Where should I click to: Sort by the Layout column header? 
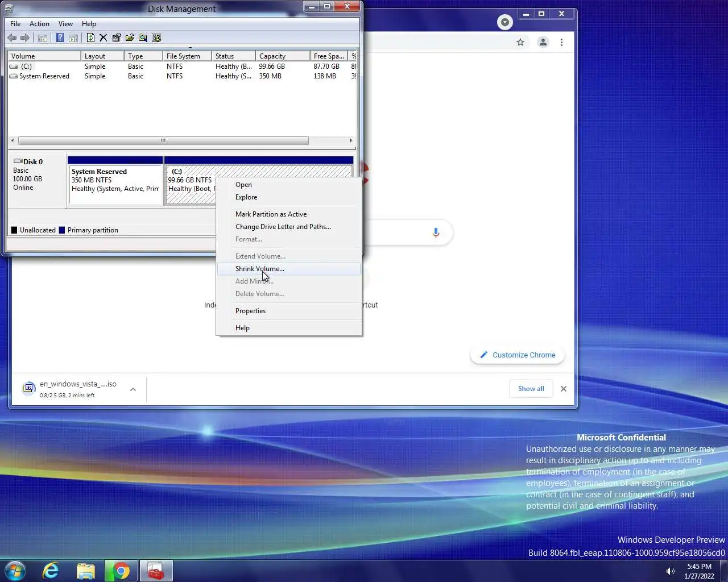[x=102, y=56]
